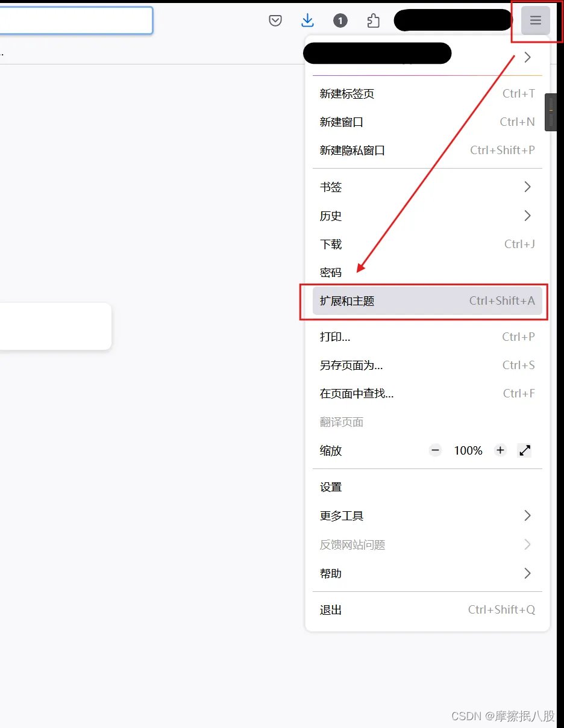
Task: Open the Downloads arrow icon
Action: point(307,20)
